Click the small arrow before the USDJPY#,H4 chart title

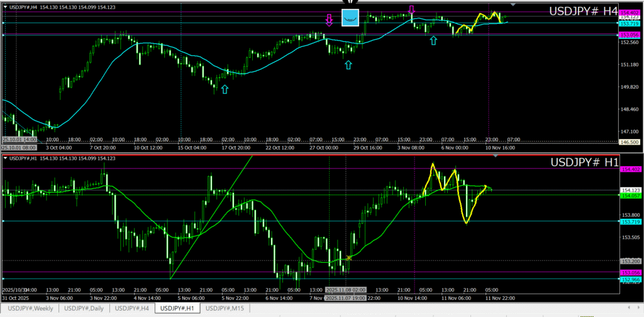(6, 6)
